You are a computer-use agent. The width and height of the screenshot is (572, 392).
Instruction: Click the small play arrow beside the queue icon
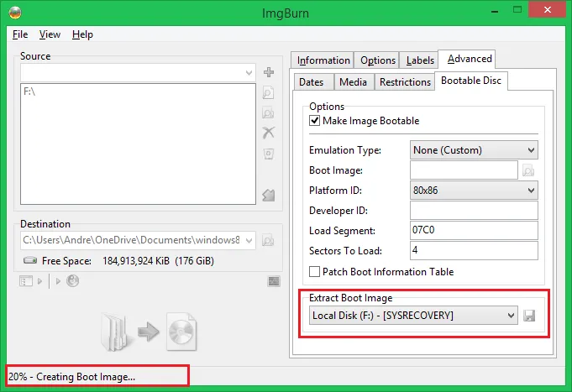39,281
